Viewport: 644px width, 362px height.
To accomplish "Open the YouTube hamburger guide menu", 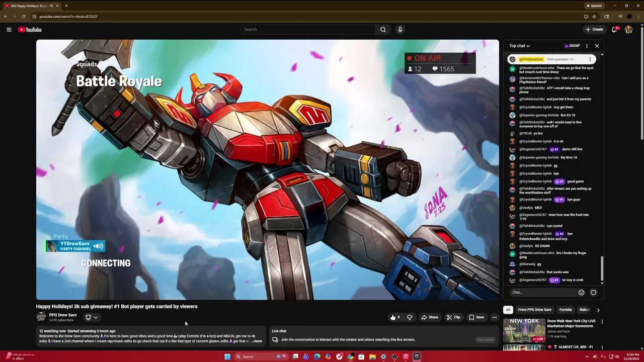I will [x=9, y=30].
